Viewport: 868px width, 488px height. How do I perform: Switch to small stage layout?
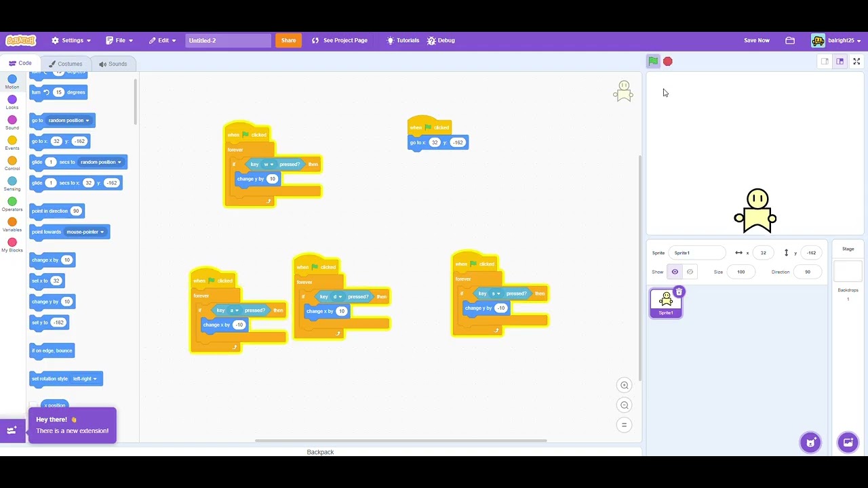825,61
